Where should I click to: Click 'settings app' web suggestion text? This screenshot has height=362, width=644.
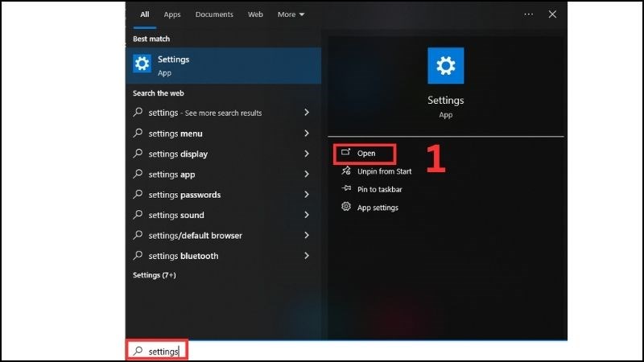tap(171, 175)
